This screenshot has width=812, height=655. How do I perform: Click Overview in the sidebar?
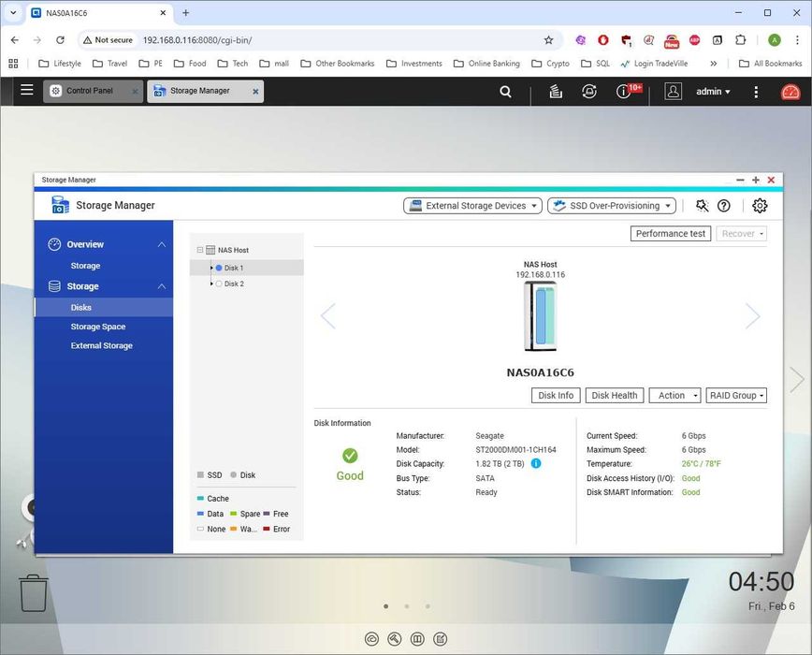85,244
